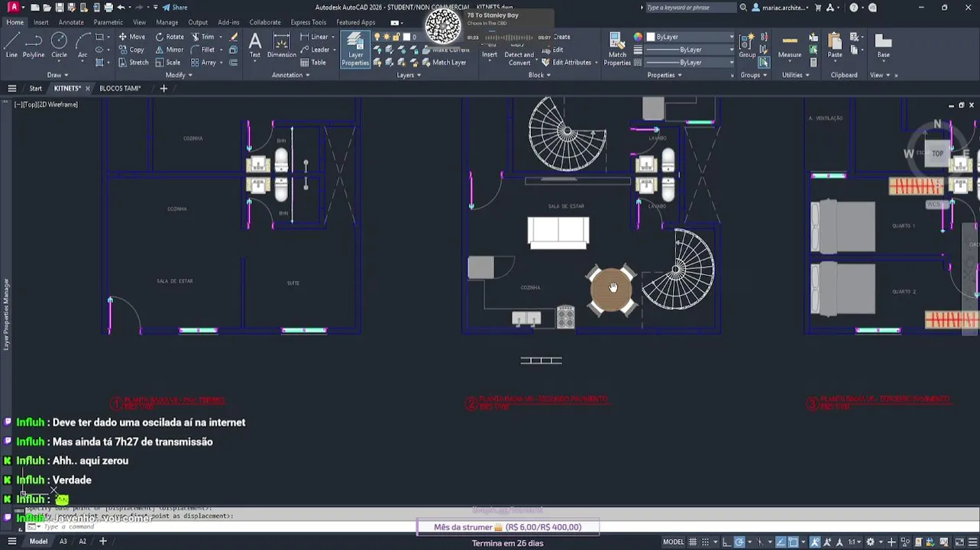This screenshot has height=550, width=980.
Task: Open a new drawing tab with plus button
Action: point(163,89)
